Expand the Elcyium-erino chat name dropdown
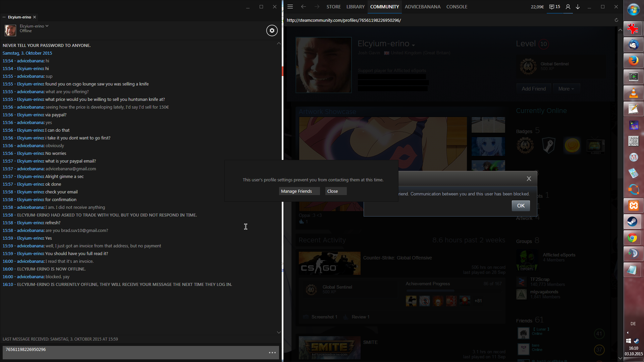Screen dimensions: 644x362 (47, 26)
